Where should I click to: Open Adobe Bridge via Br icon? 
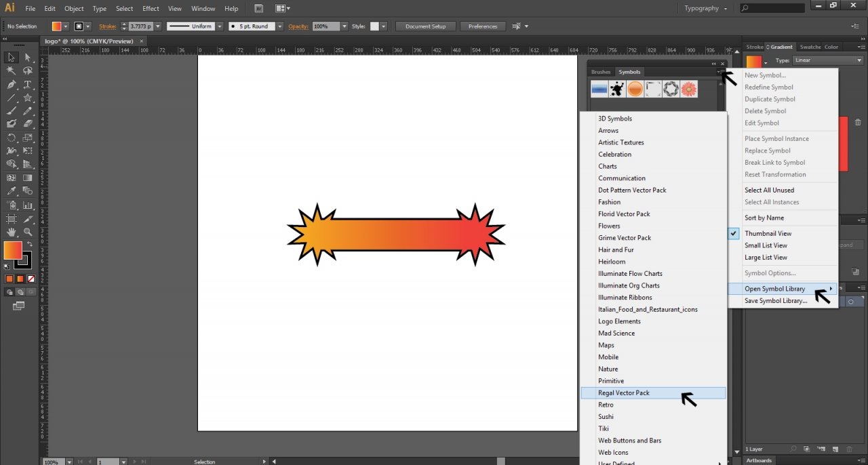coord(259,9)
